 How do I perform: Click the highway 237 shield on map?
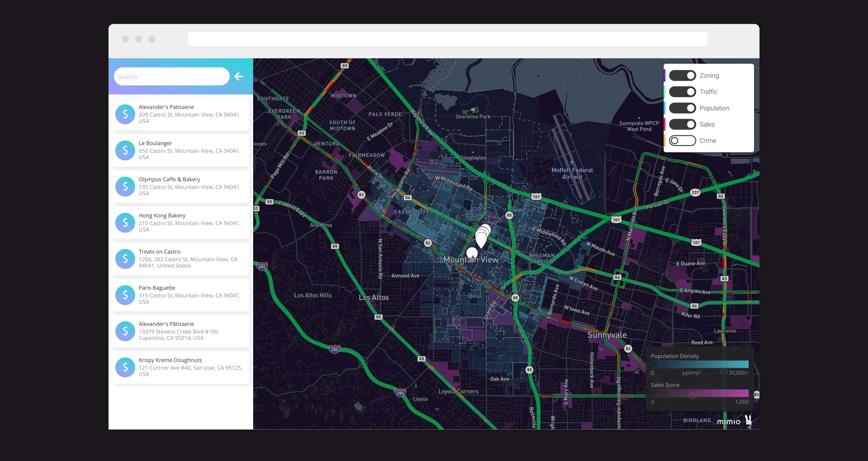coord(695,192)
